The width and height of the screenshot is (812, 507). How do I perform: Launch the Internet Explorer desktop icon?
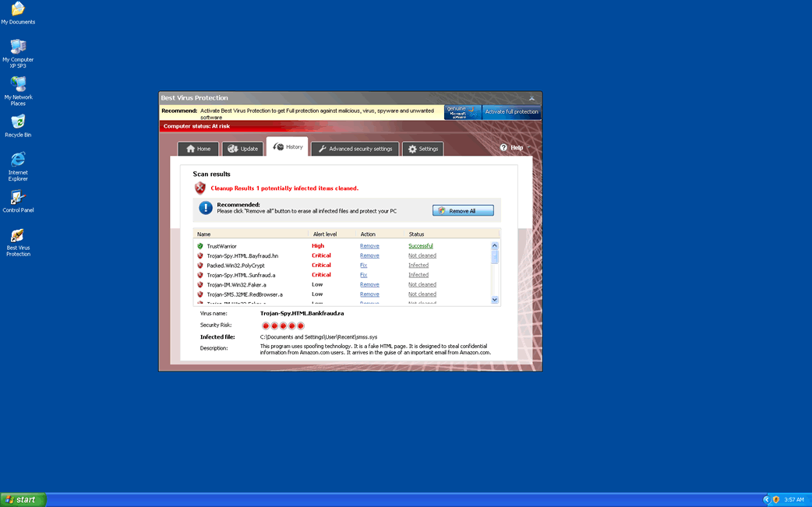(17, 160)
